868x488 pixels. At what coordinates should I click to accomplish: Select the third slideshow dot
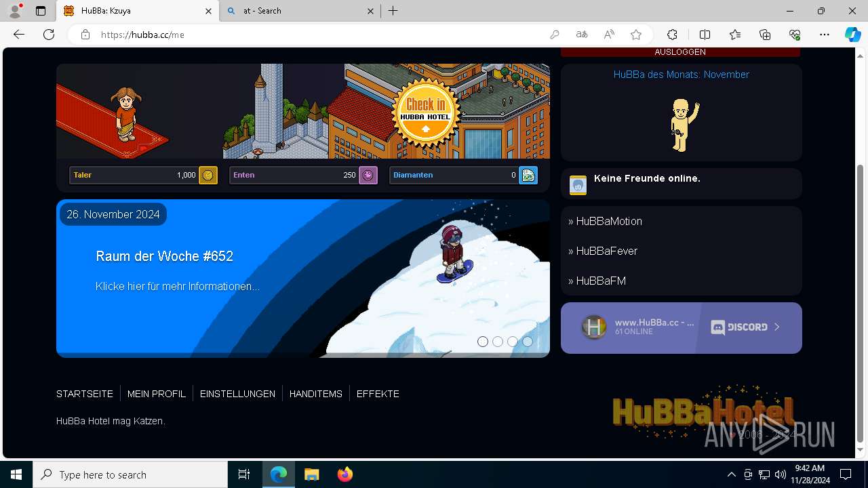(x=513, y=342)
